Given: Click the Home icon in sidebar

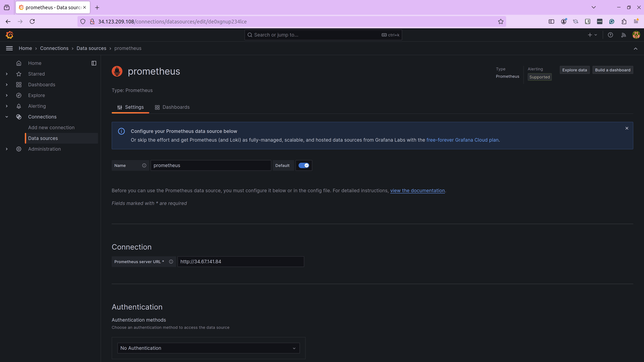Looking at the screenshot, I should click(19, 63).
